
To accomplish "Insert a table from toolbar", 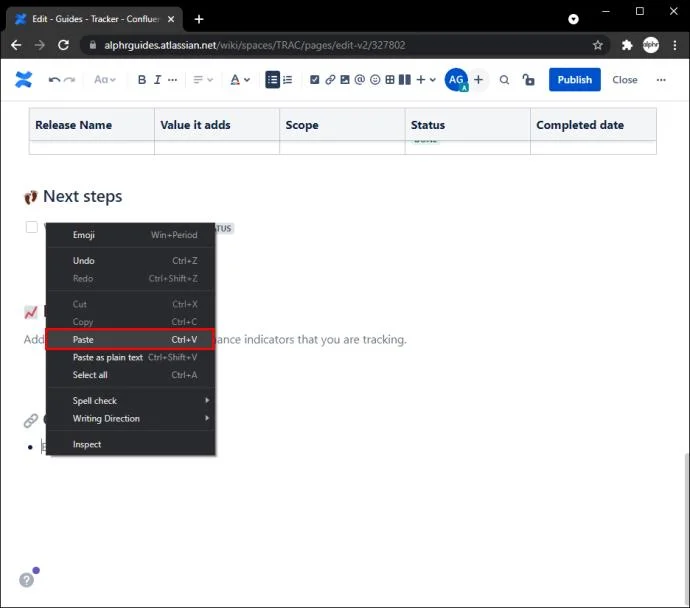I will point(390,80).
